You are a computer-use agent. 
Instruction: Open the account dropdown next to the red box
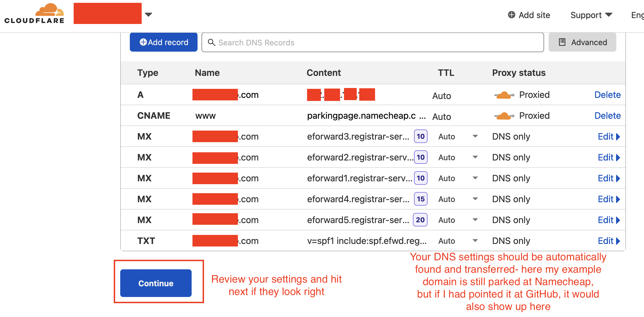[x=148, y=14]
